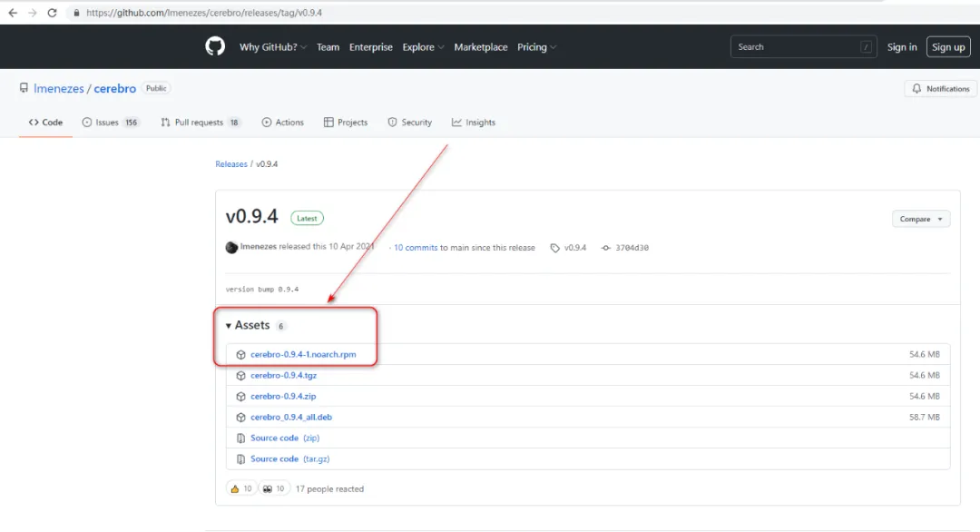The image size is (980, 532).
Task: Click the address bar lock icon
Action: [76, 13]
